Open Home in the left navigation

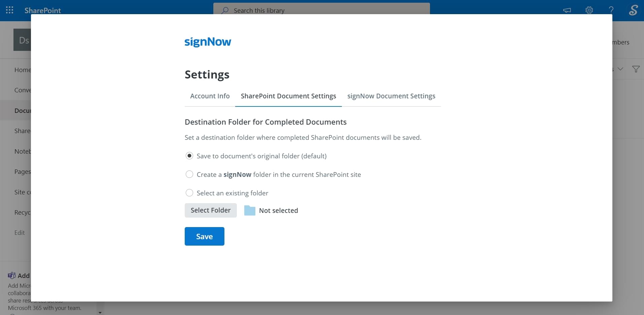pos(23,70)
